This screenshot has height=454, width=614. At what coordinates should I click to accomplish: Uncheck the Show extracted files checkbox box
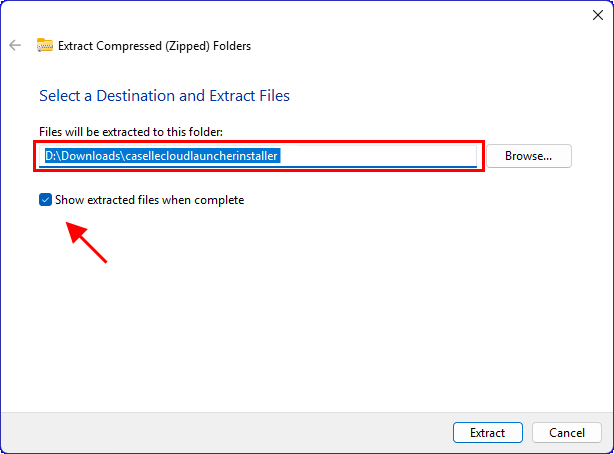click(45, 200)
